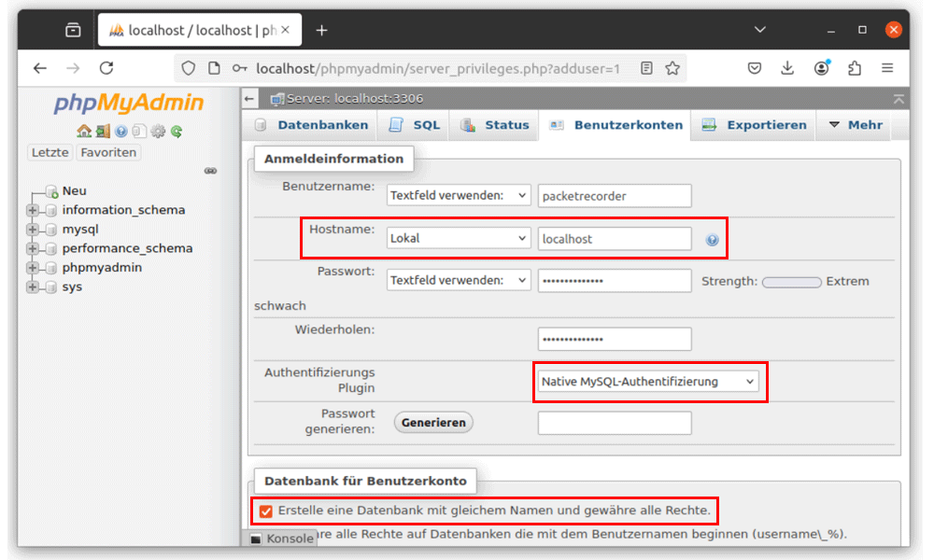The image size is (934, 560).
Task: Bookmark this page with star
Action: [672, 68]
